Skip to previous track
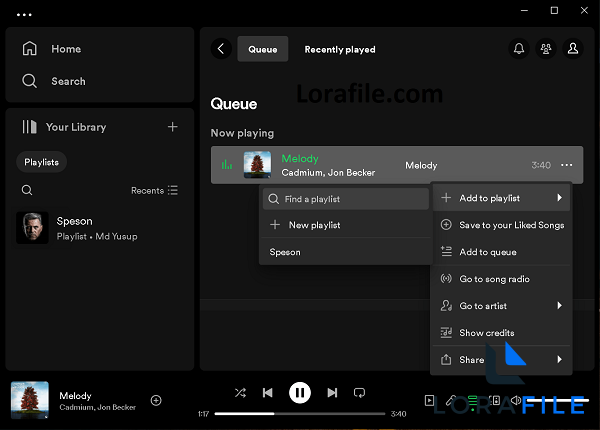Screen dimensions: 600x430 point(268,393)
